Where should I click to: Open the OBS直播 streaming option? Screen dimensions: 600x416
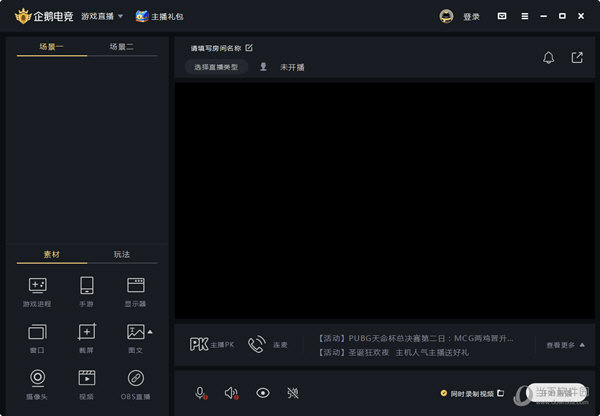[x=135, y=382]
